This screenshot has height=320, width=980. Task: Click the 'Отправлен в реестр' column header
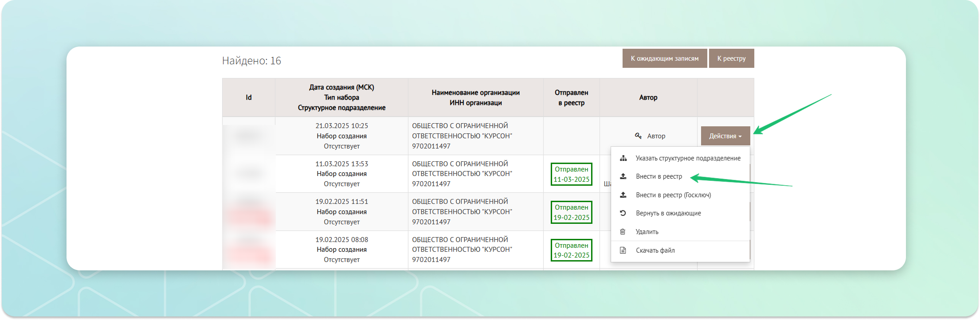(x=571, y=98)
